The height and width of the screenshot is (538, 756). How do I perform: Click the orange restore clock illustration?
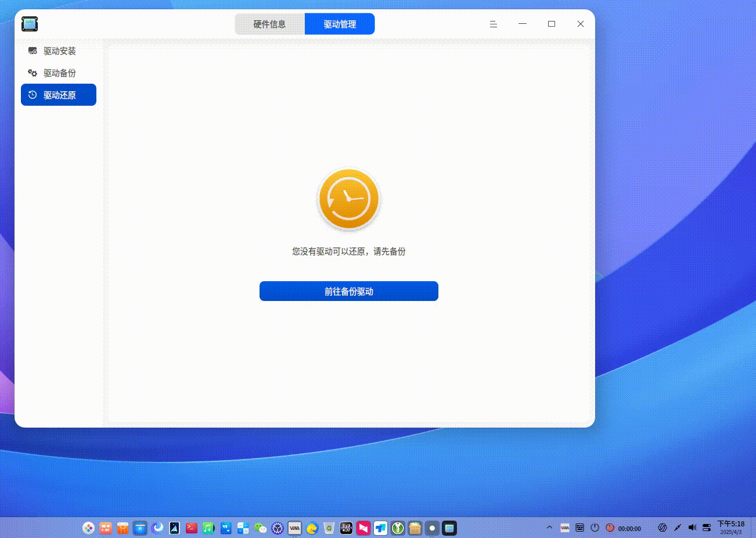click(x=349, y=199)
